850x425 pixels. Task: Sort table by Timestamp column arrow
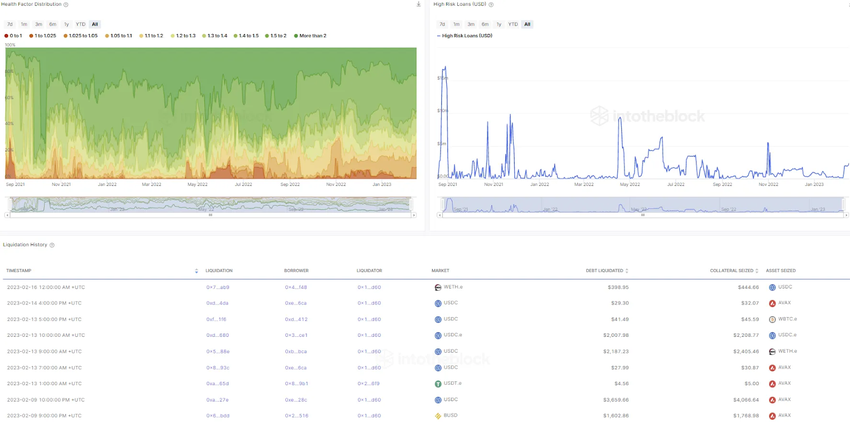(x=196, y=271)
